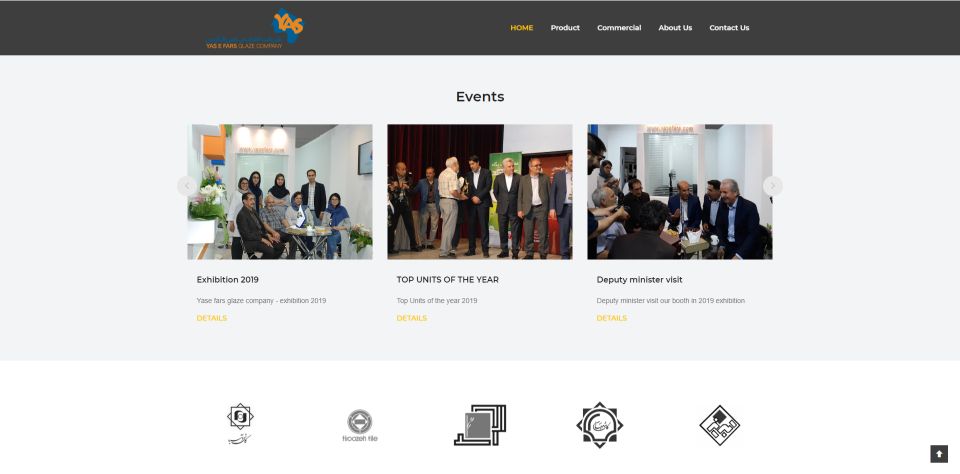Viewport: 960px width, 474px height.
Task: Open the ticozeh tile partner logo
Action: point(360,426)
